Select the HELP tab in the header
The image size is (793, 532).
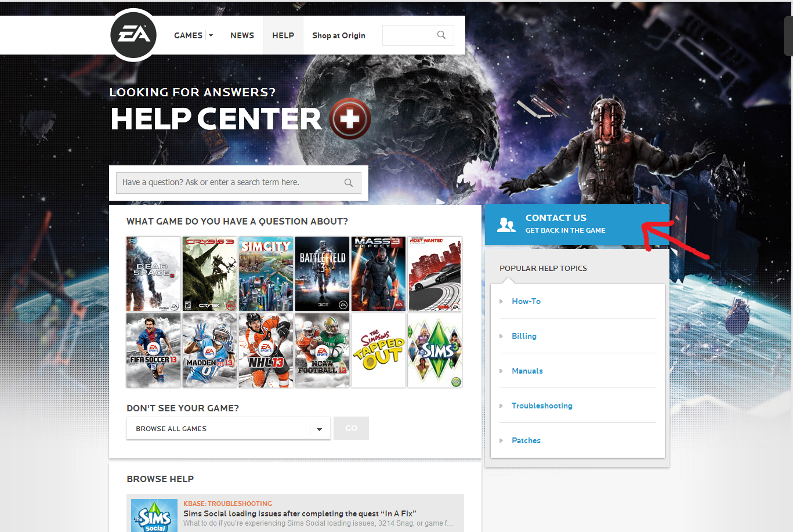click(x=283, y=35)
